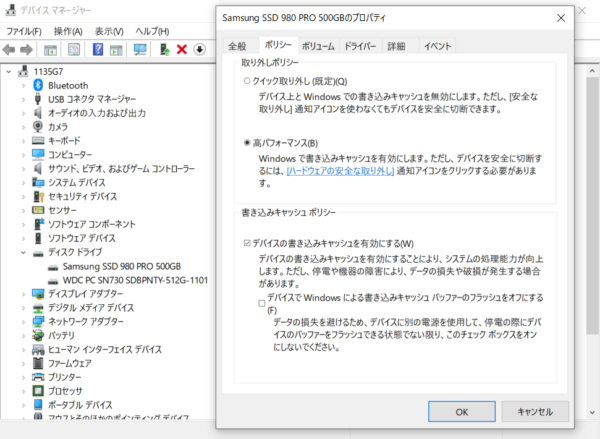
Task: Open the 表示(V) menu
Action: [109, 31]
